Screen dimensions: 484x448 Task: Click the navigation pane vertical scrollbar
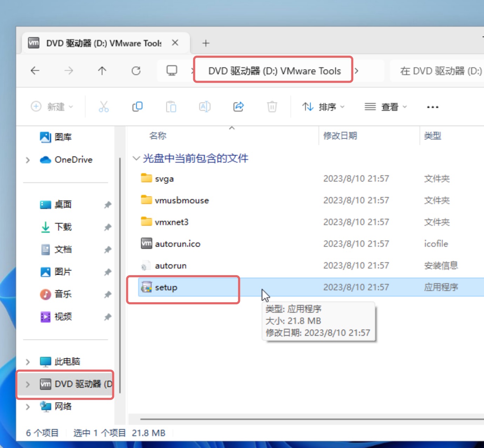click(x=120, y=275)
